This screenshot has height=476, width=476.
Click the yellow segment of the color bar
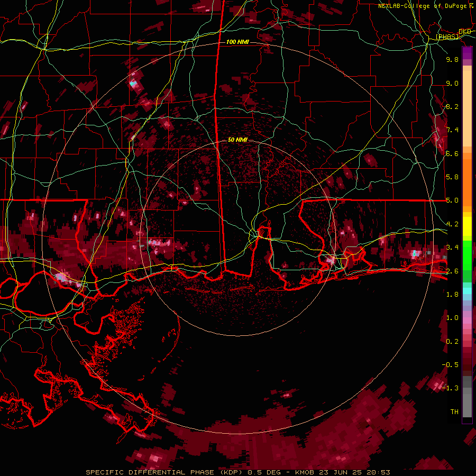[x=467, y=227]
